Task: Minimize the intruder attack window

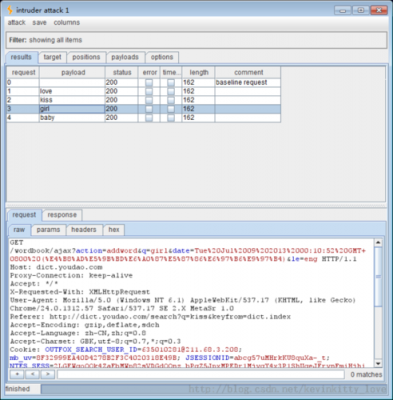Action: (x=343, y=10)
